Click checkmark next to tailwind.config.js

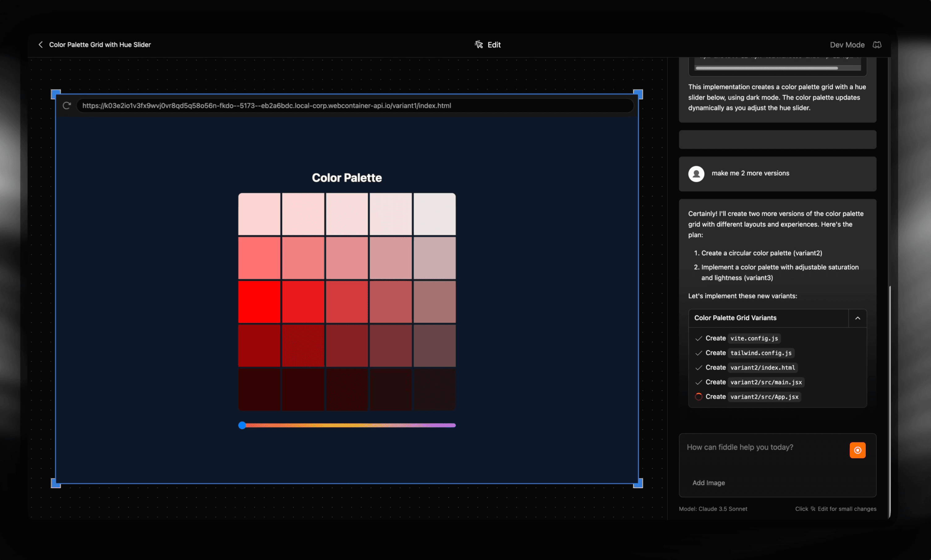click(699, 353)
